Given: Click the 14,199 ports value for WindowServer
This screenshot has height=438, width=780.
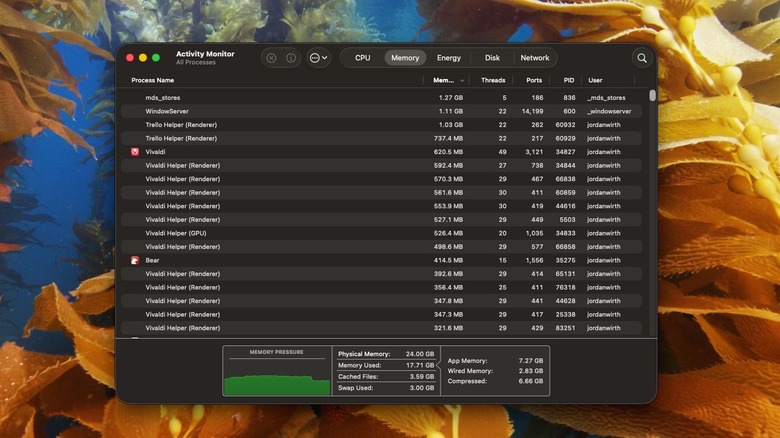Looking at the screenshot, I should 532,111.
